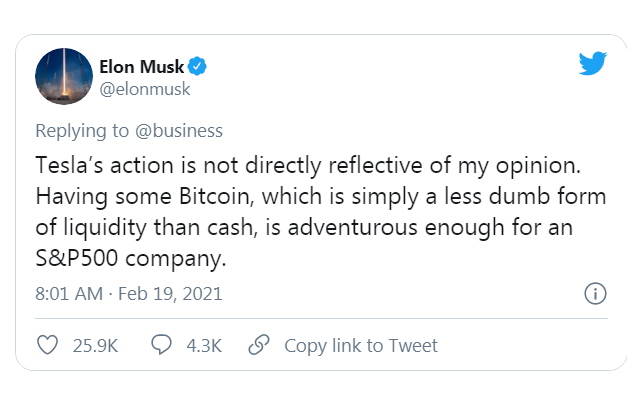Like the tweet with the heart icon

pyautogui.click(x=47, y=345)
